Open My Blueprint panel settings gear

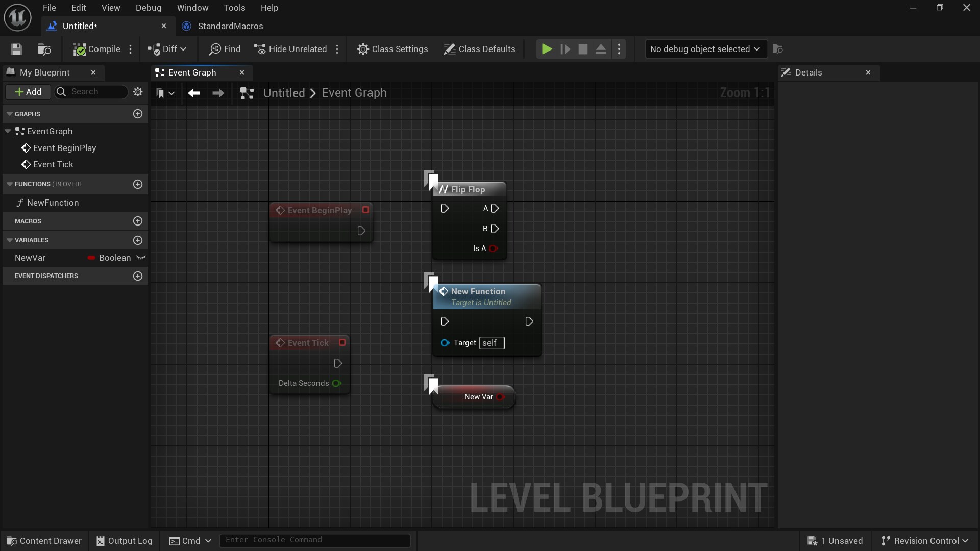click(137, 92)
